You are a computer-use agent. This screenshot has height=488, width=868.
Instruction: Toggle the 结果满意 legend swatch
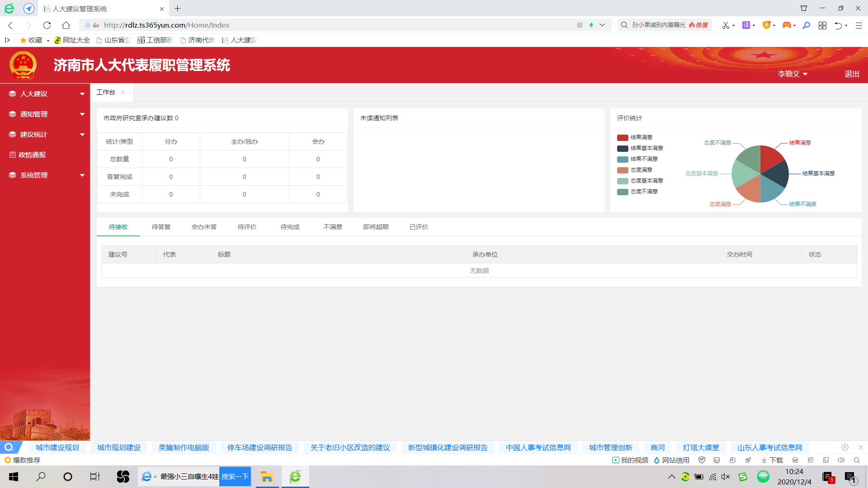pyautogui.click(x=623, y=137)
